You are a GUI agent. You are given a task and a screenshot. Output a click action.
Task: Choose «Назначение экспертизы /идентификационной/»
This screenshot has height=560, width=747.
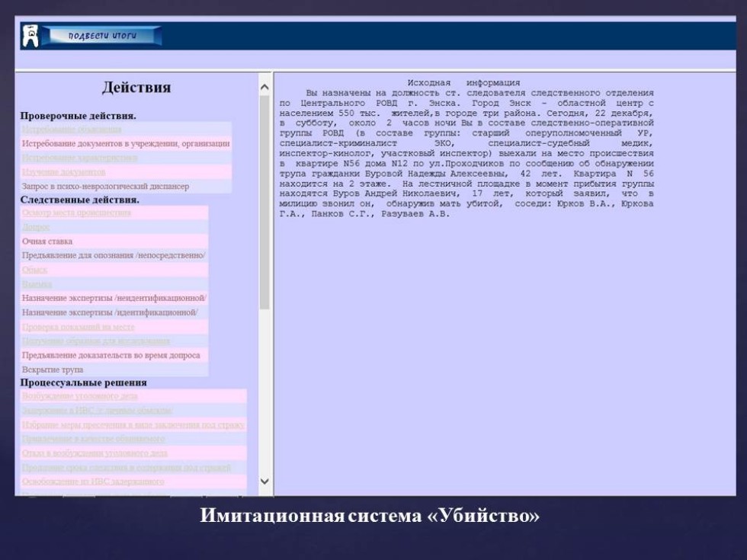click(110, 312)
